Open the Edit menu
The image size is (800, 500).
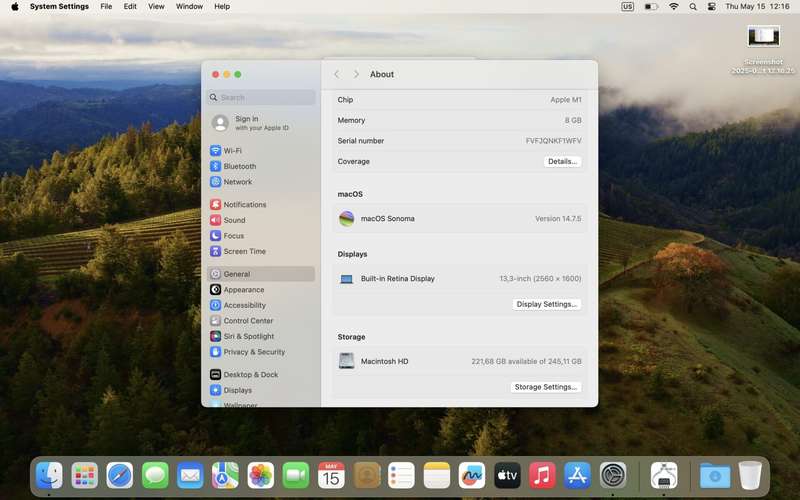click(x=130, y=7)
